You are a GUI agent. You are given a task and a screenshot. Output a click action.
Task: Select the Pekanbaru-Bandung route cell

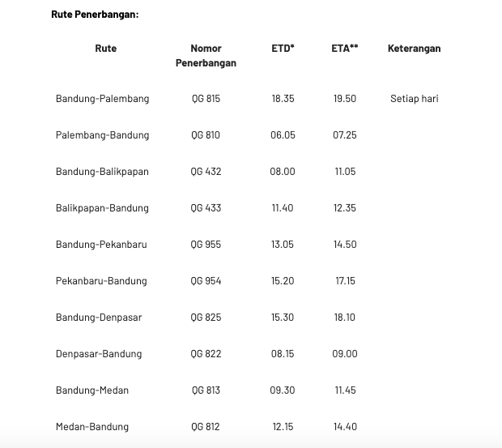[101, 281]
